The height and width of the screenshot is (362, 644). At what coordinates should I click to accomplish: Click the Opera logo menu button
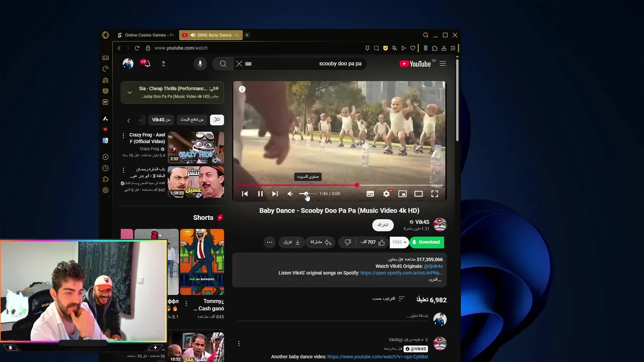pos(105,35)
